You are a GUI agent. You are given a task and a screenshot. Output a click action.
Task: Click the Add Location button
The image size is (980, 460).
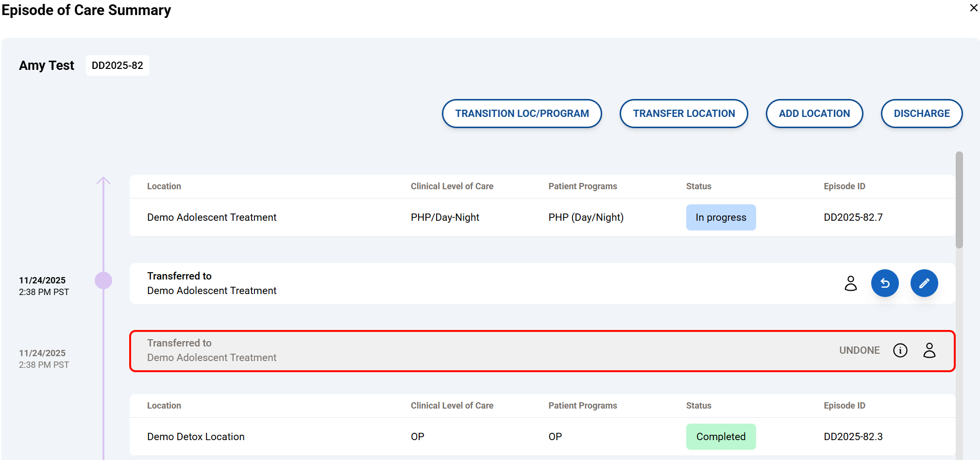click(x=814, y=114)
